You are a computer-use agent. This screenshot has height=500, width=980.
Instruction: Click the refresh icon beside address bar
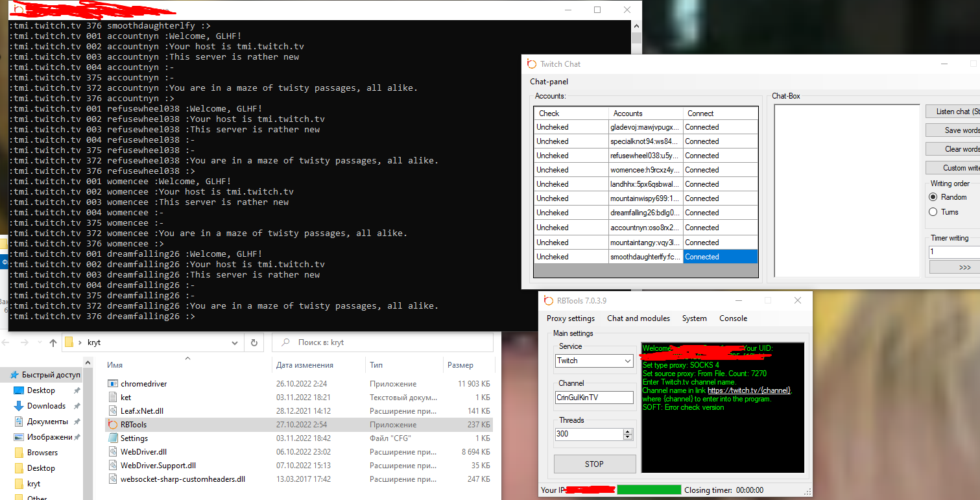coord(254,342)
